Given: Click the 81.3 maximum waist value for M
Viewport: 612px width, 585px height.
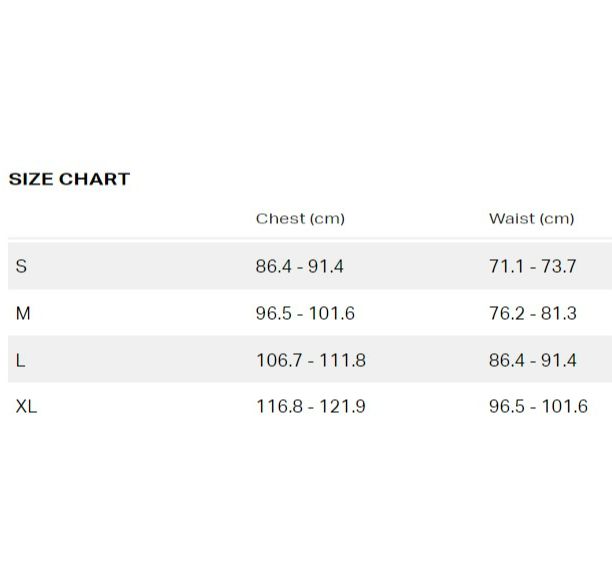Looking at the screenshot, I should tap(559, 313).
